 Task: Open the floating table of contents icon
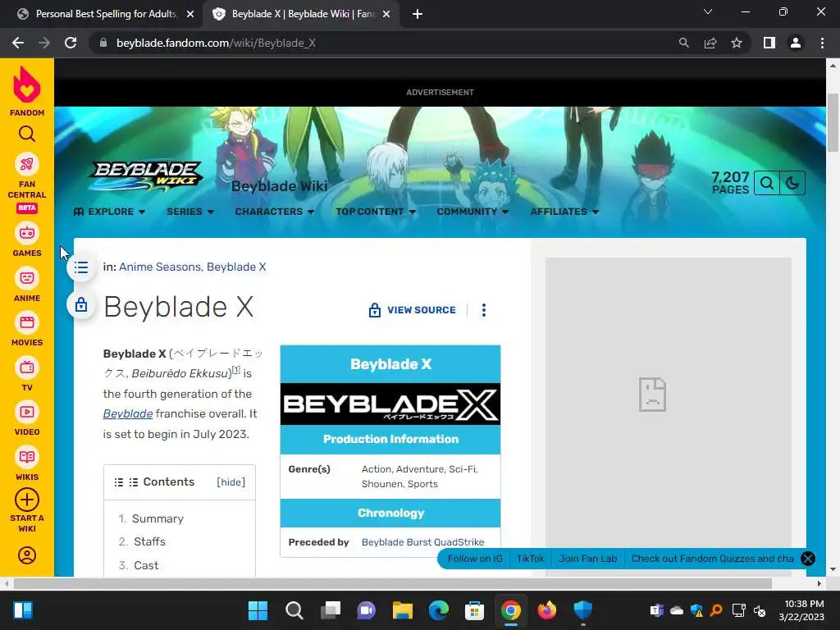(x=81, y=267)
